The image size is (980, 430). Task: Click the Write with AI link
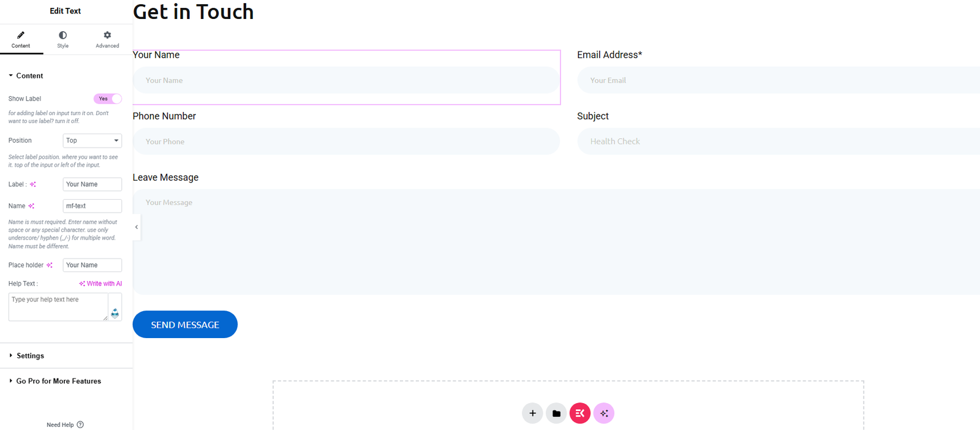tap(100, 284)
